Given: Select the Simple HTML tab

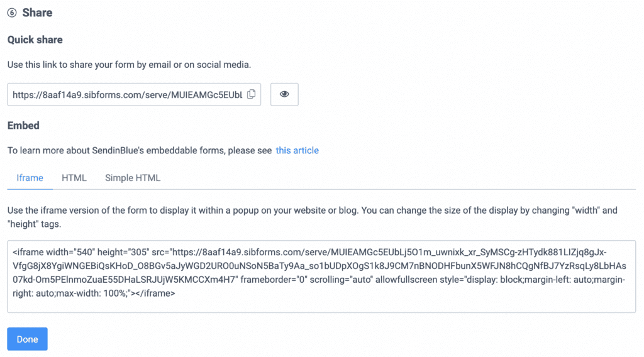Looking at the screenshot, I should pyautogui.click(x=133, y=178).
